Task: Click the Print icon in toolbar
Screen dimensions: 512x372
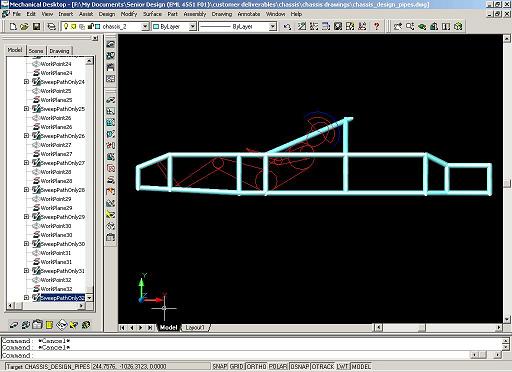Action: pyautogui.click(x=51, y=27)
